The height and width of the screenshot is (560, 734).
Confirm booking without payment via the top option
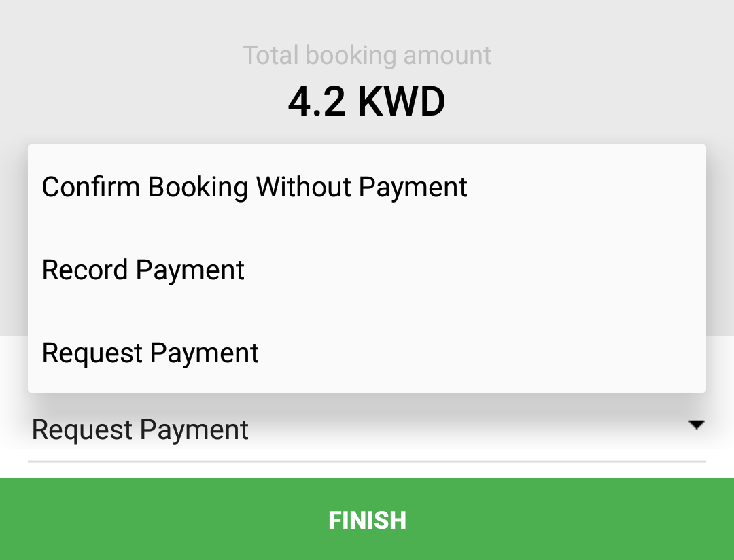point(254,187)
